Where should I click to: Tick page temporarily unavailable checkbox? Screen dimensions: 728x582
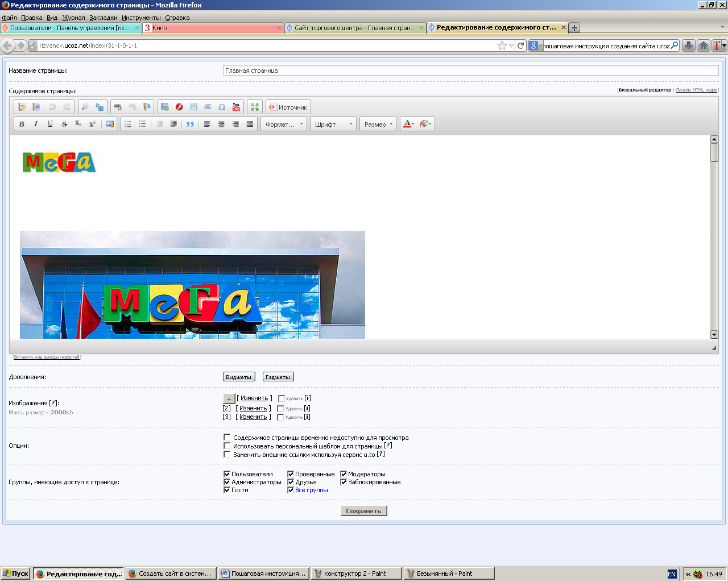tap(227, 438)
